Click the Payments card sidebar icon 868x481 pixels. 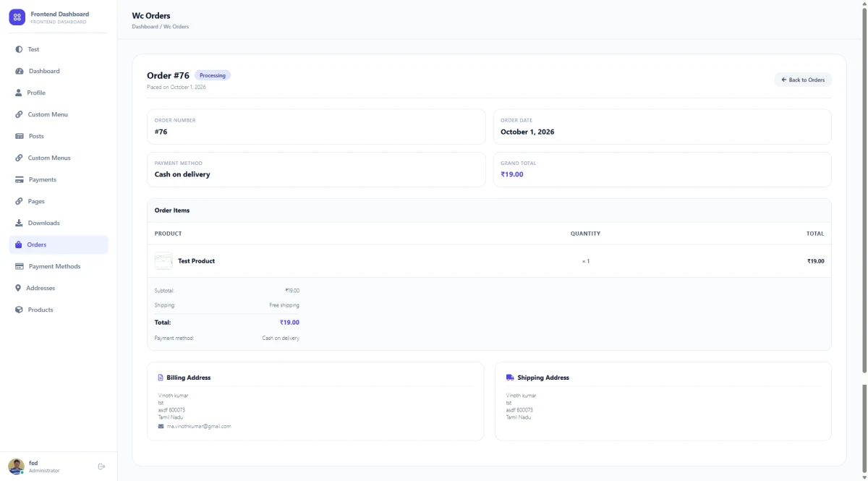(20, 179)
